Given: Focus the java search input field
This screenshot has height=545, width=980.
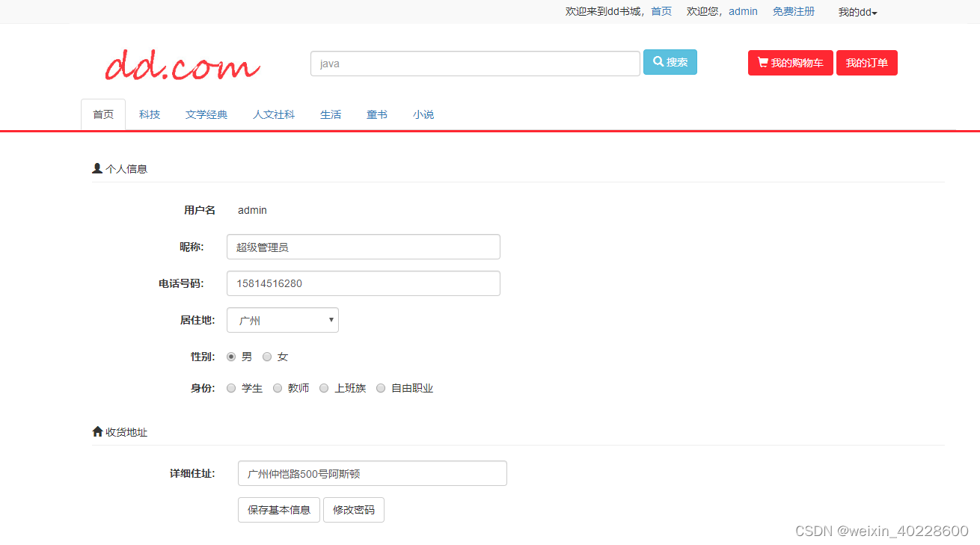Looking at the screenshot, I should [475, 64].
